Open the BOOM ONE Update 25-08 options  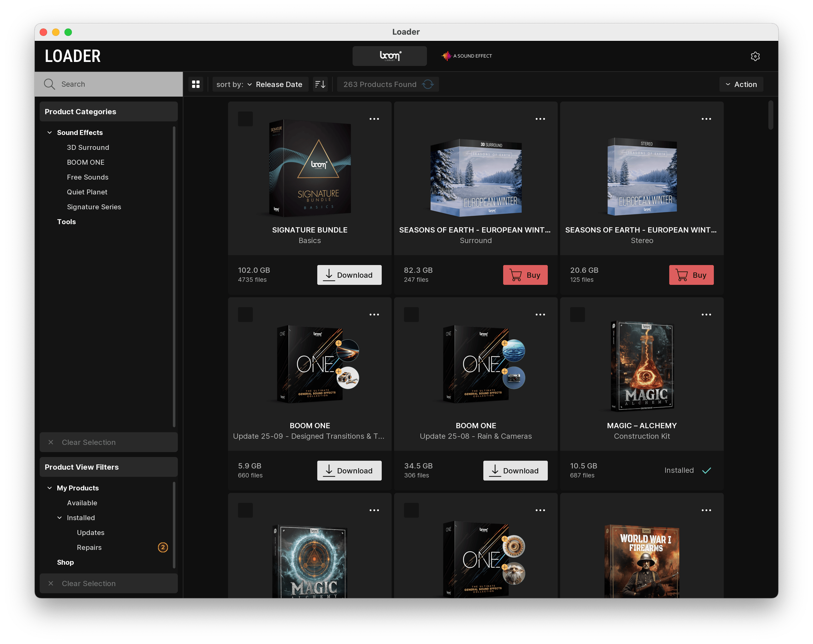click(x=540, y=314)
